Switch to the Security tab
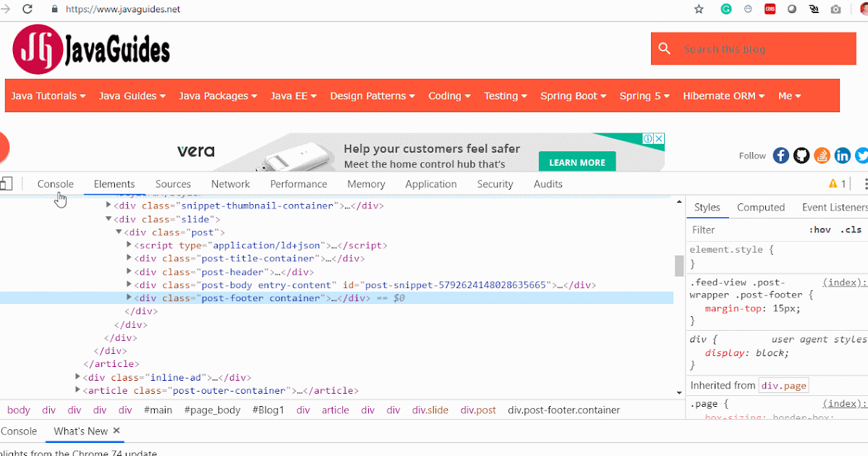868x456 pixels. coord(495,184)
